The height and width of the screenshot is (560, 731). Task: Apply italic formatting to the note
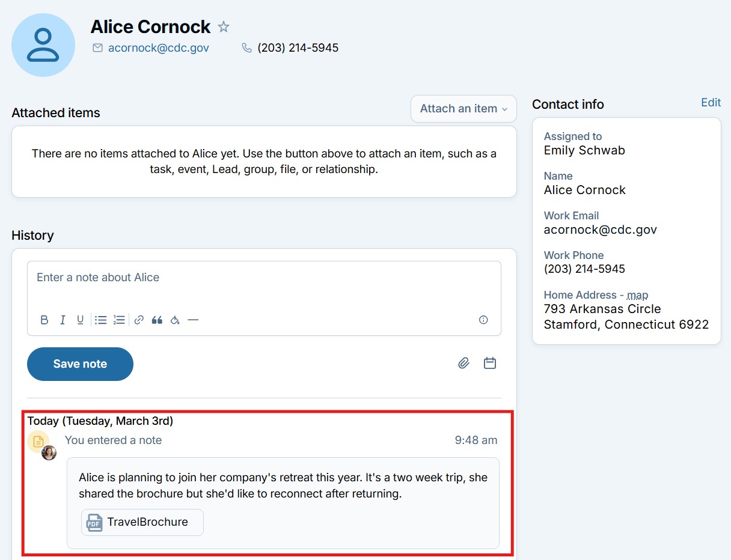(62, 320)
